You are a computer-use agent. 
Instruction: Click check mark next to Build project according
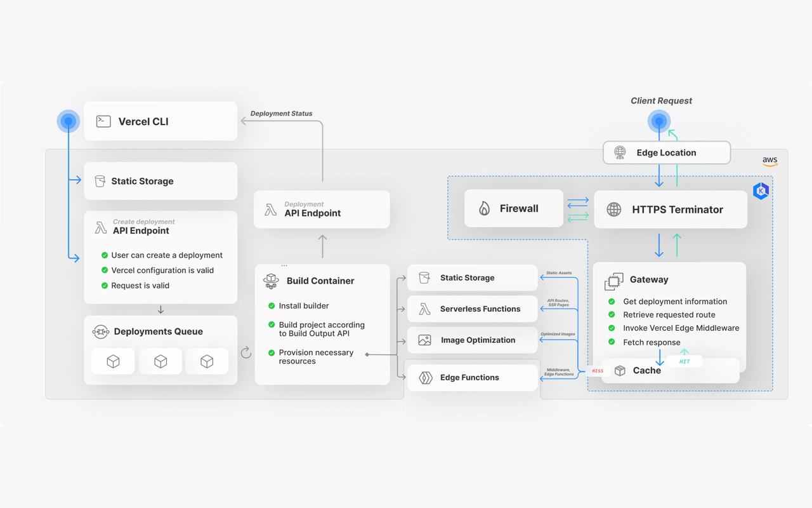pos(272,325)
